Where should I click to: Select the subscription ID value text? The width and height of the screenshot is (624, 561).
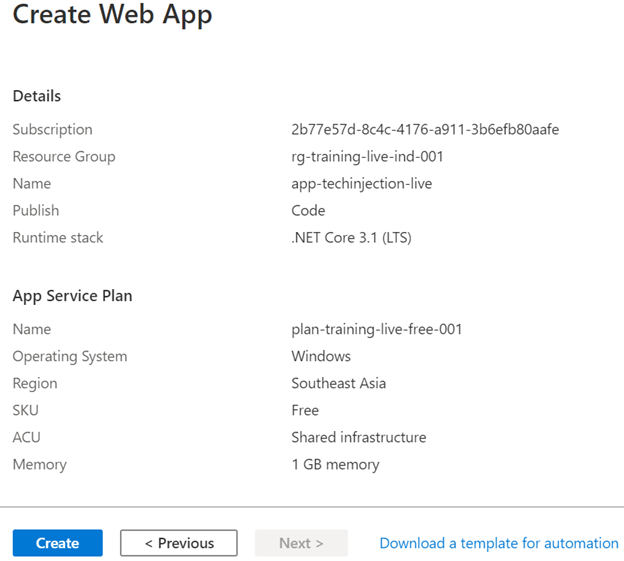[425, 130]
